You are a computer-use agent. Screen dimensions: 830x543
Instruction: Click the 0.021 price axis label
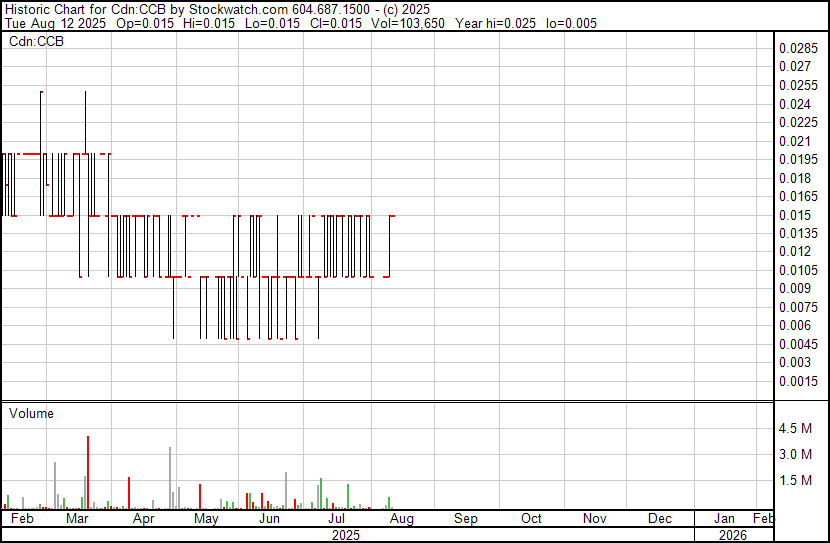click(795, 141)
